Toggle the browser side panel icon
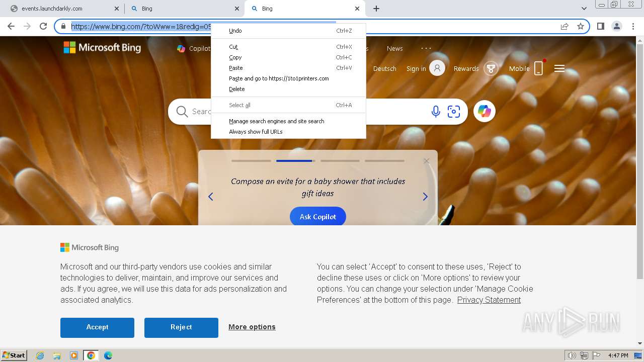 600,26
